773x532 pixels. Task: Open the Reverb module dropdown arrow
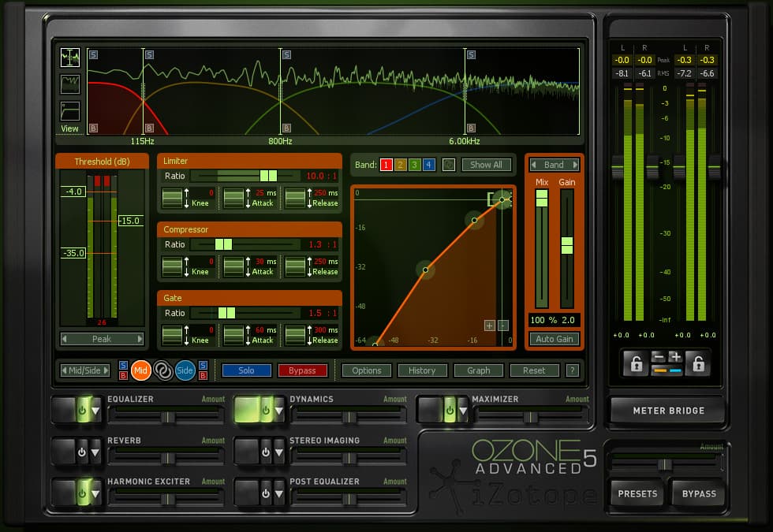(95, 452)
